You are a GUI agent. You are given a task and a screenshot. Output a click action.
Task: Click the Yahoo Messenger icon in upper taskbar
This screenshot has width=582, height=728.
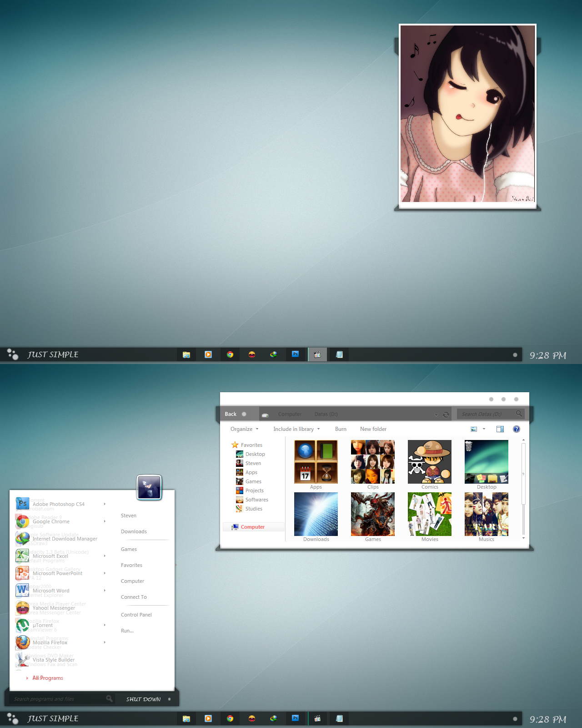pos(252,354)
